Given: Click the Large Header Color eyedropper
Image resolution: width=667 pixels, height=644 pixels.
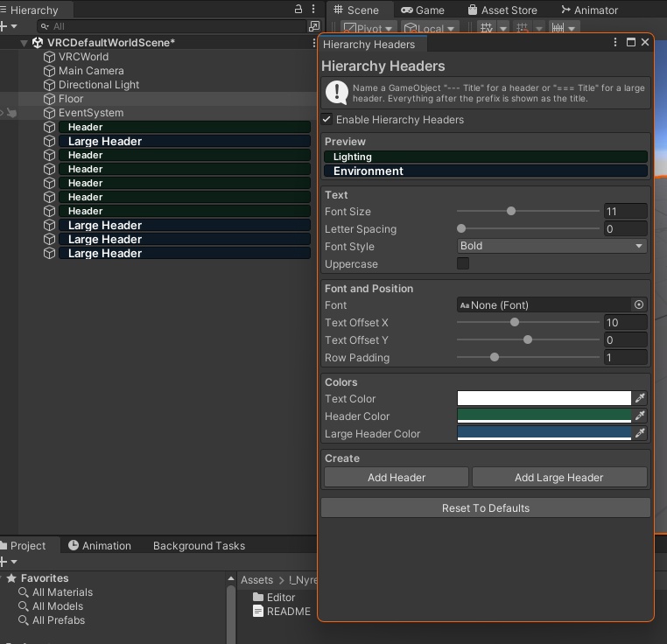Looking at the screenshot, I should [640, 433].
